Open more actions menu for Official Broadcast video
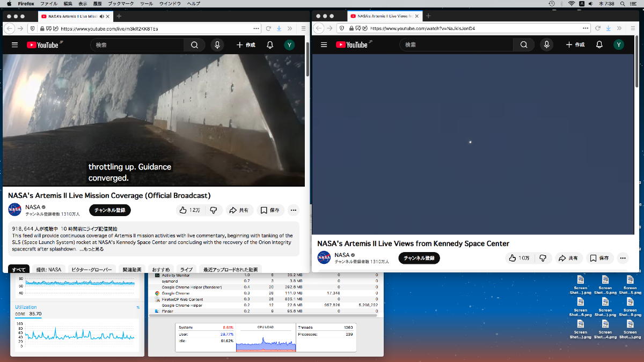The width and height of the screenshot is (644, 362). (293, 210)
